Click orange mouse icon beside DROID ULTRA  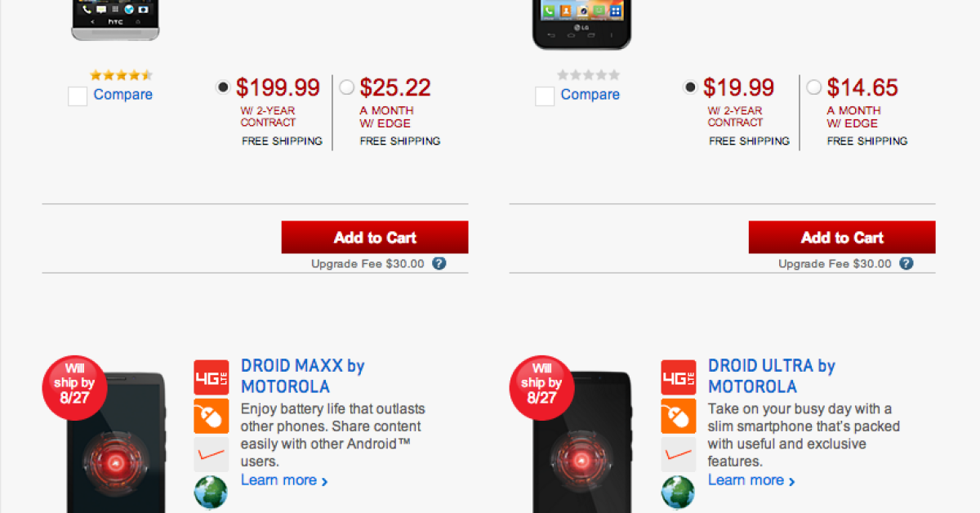678,416
